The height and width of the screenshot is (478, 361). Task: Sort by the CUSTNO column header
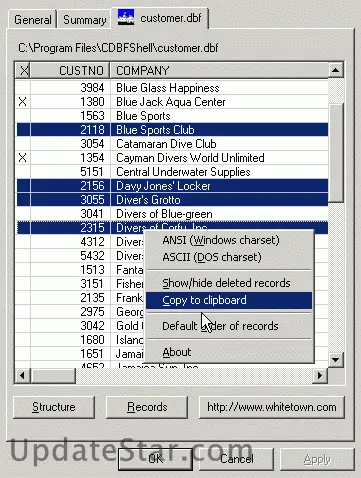70,70
